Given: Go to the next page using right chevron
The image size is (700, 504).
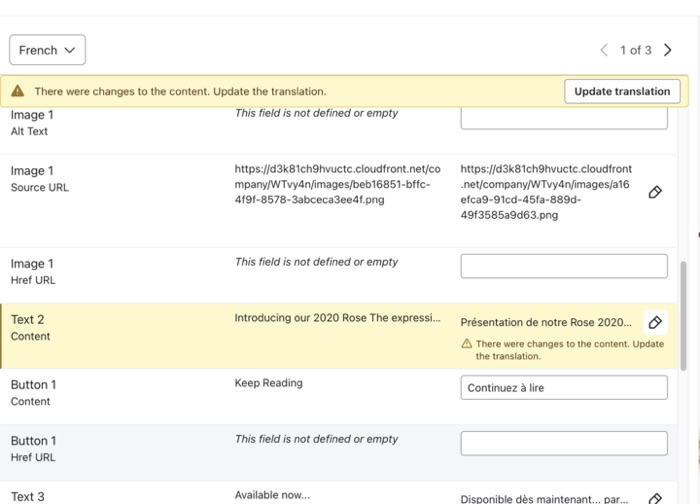Looking at the screenshot, I should pyautogui.click(x=668, y=50).
